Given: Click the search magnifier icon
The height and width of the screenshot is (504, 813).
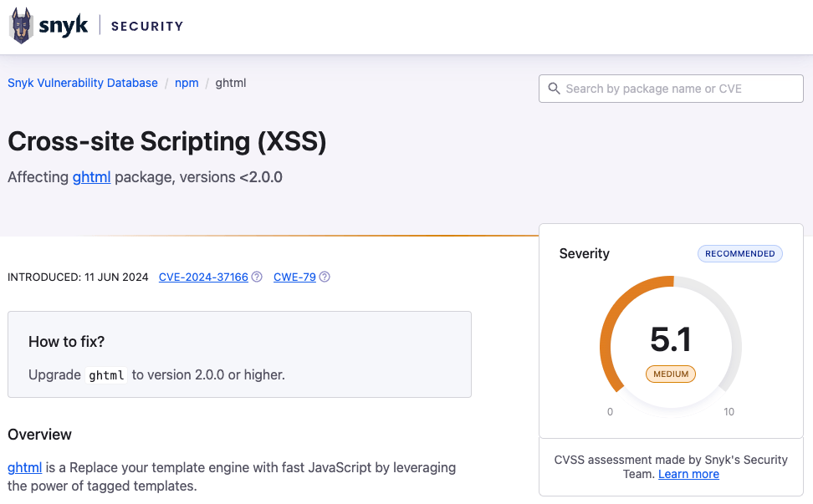Looking at the screenshot, I should pyautogui.click(x=554, y=89).
